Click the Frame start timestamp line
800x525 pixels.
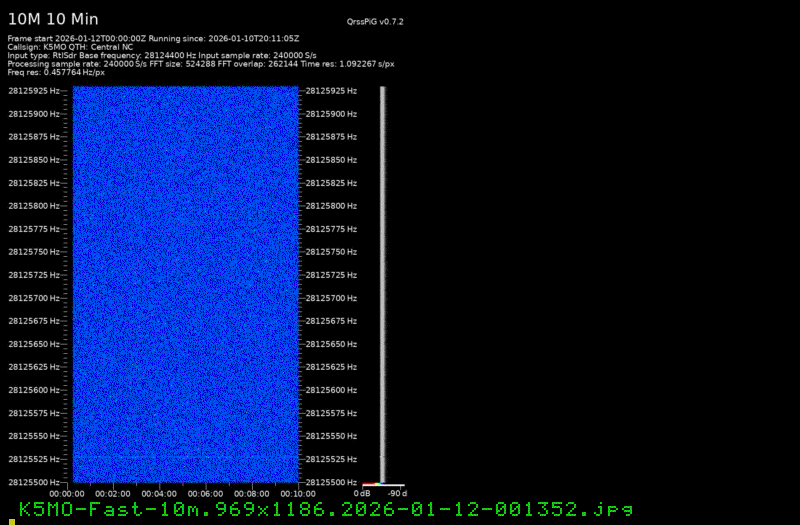pos(153,38)
